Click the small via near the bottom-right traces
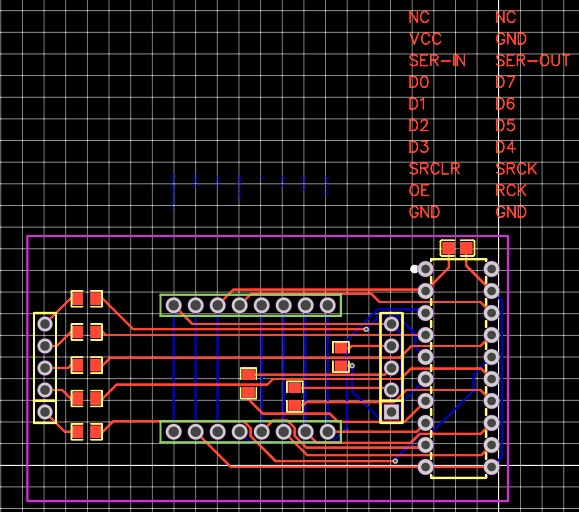The width and height of the screenshot is (579, 512). tap(395, 461)
